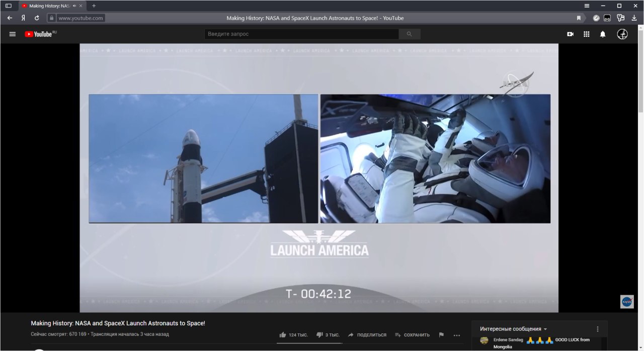Open the page feedback/reviews icon
The image size is (644, 351).
coord(620,18)
